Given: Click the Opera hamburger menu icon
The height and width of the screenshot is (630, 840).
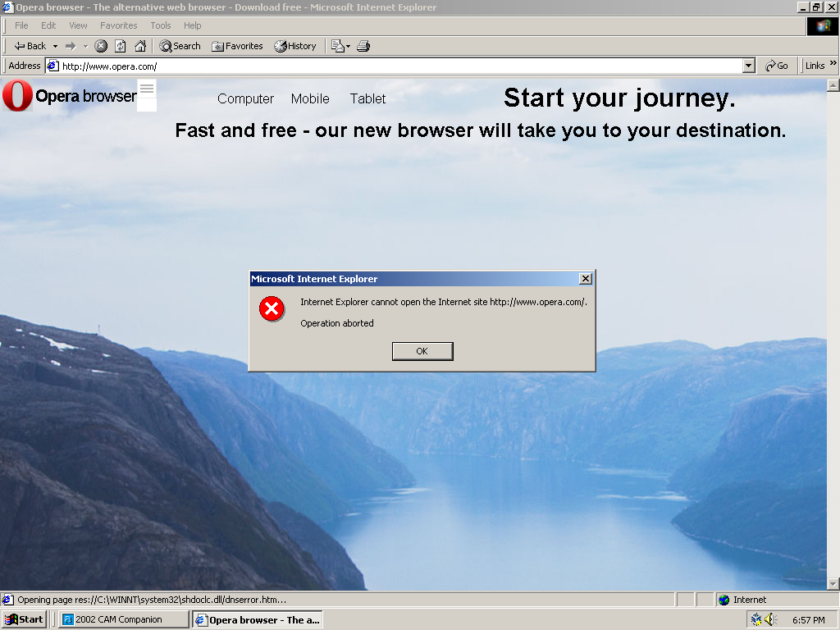Looking at the screenshot, I should point(147,89).
